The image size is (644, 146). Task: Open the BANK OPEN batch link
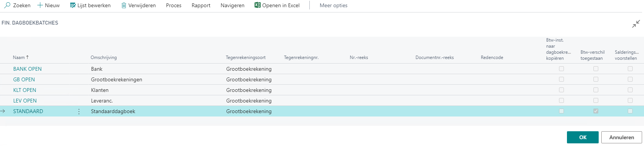[x=28, y=69]
